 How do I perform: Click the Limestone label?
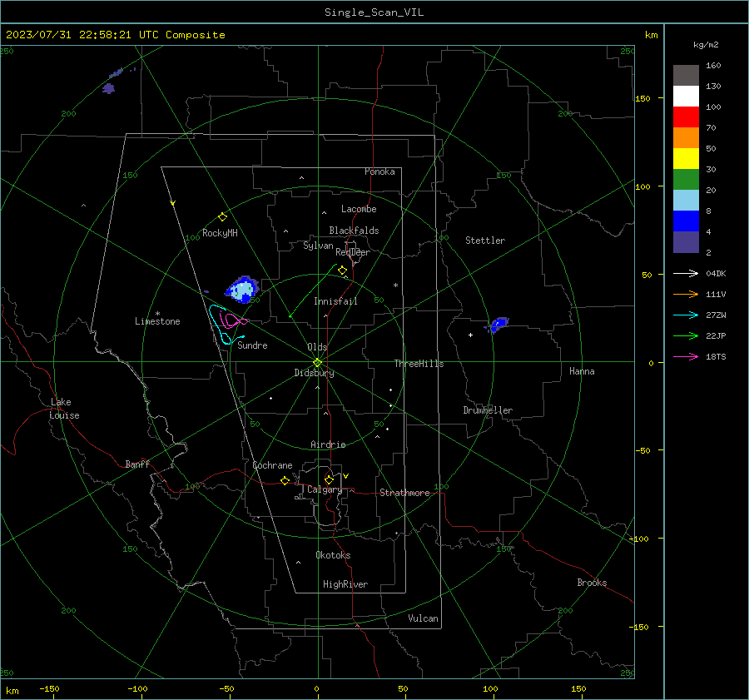157,321
